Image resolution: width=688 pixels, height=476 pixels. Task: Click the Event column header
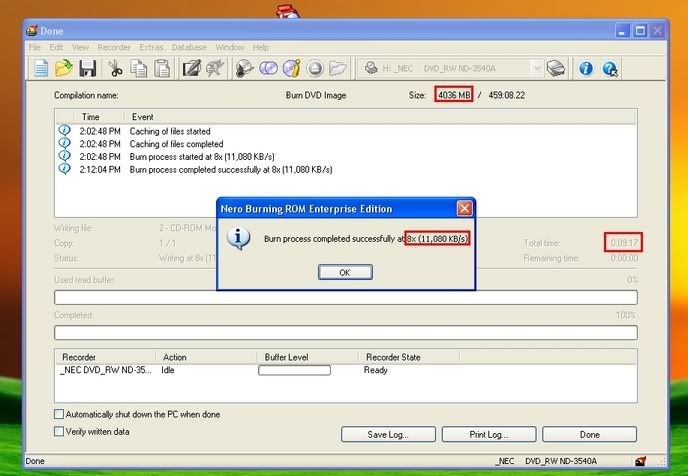pos(143,117)
